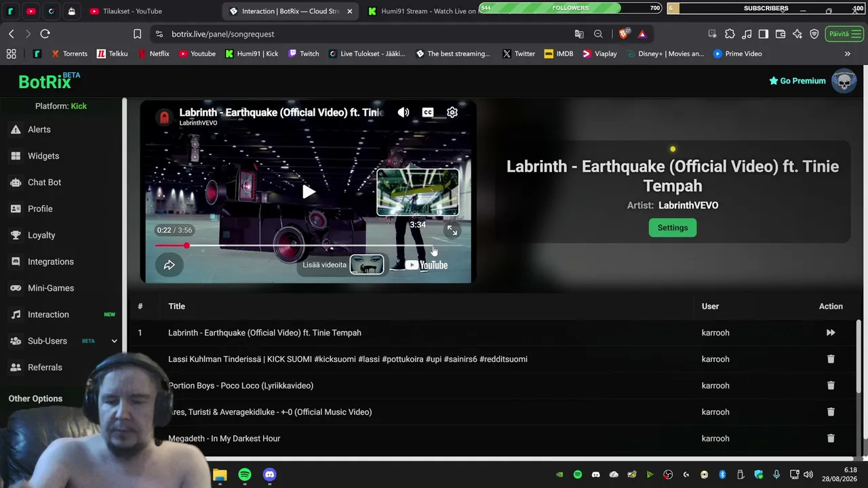This screenshot has height=488, width=868.
Task: Click the YouTube logo in the player
Action: tap(427, 265)
